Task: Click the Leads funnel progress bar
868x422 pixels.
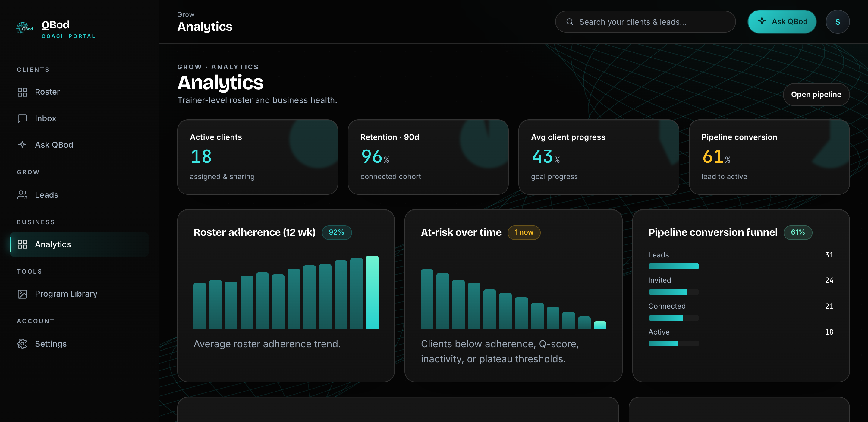Action: pyautogui.click(x=674, y=266)
